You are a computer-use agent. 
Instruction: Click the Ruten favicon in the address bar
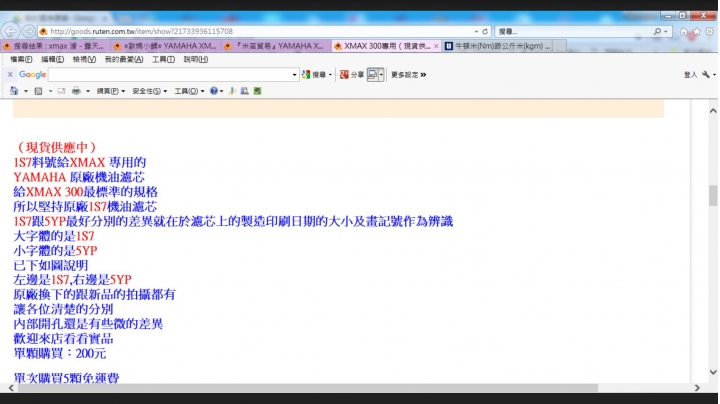pos(44,32)
